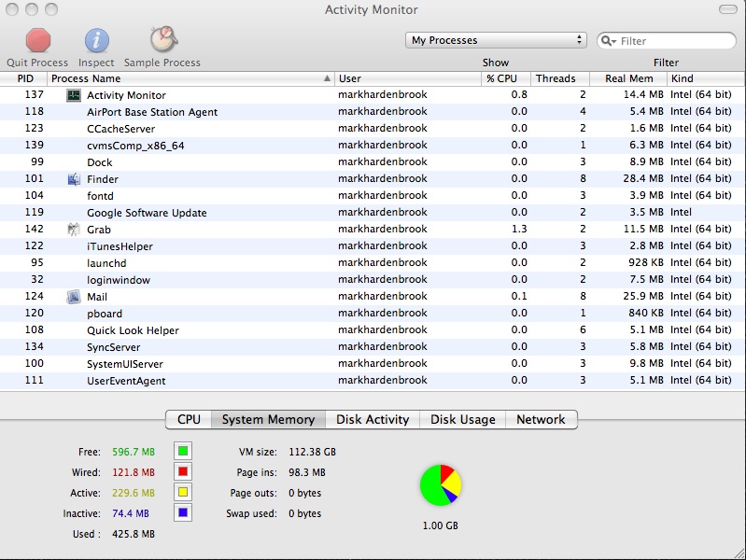Viewport: 746px width, 560px height.
Task: Click the toolbar toggle pill in title bar
Action: [x=728, y=9]
